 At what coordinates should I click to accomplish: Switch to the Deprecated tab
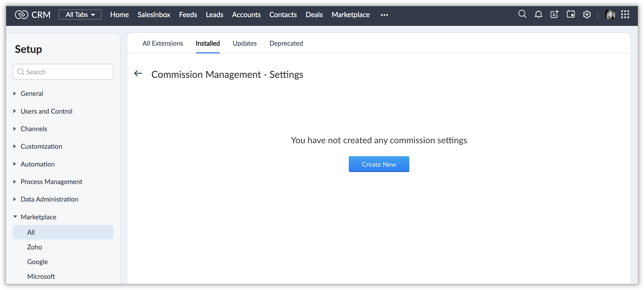coord(286,43)
